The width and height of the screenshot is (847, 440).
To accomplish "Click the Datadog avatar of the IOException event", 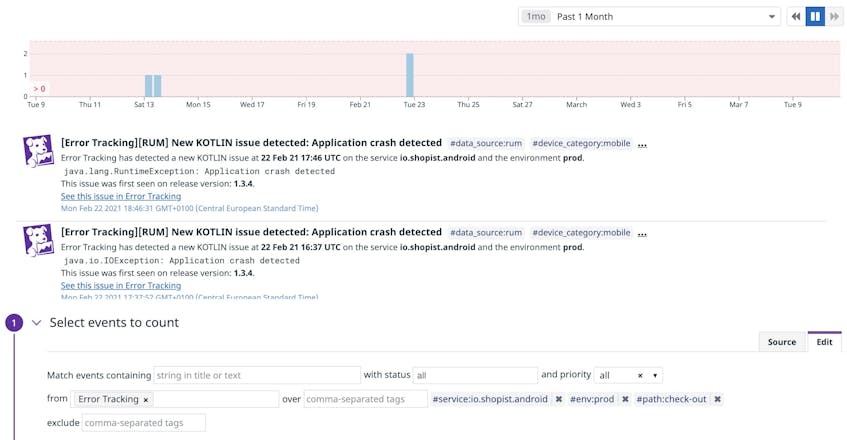I will [x=38, y=240].
